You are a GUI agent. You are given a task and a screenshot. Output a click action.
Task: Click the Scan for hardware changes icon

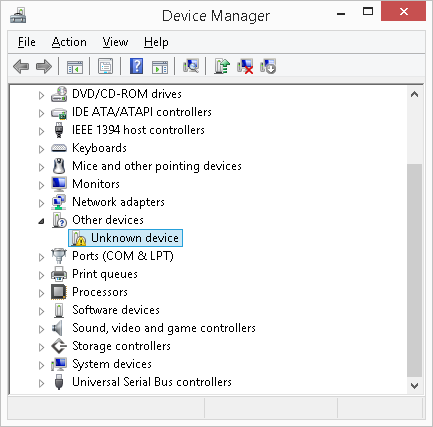tap(191, 66)
